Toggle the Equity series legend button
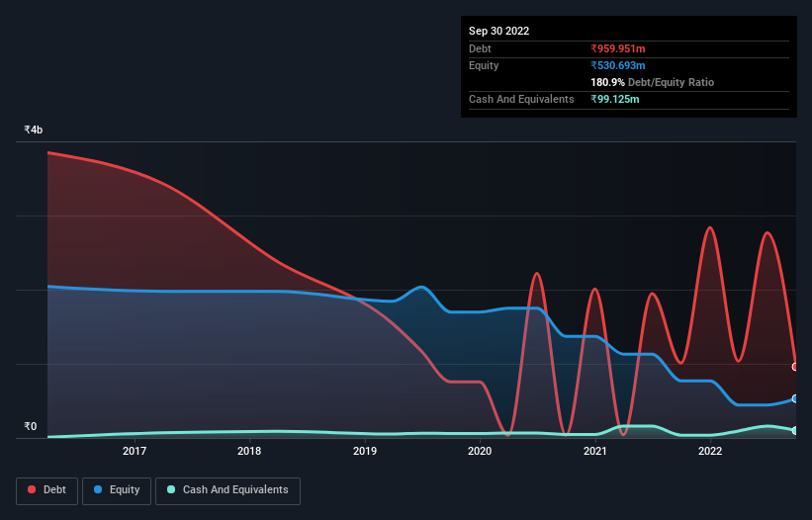Viewport: 812px width, 520px height. click(x=117, y=490)
